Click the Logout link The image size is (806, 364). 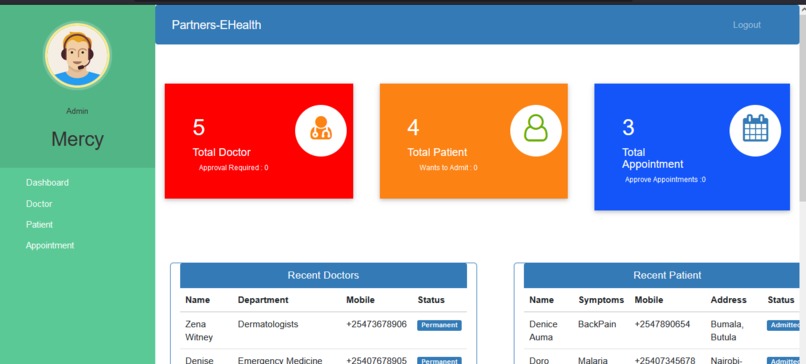(747, 25)
